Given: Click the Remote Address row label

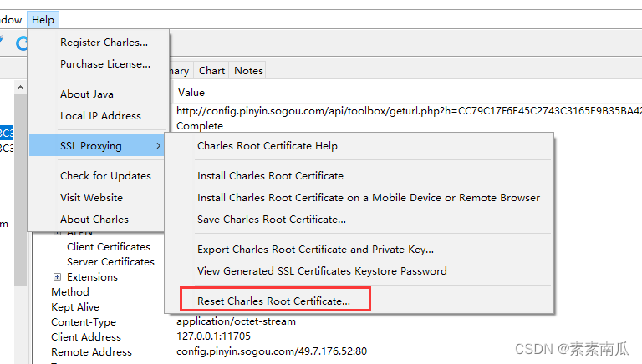Looking at the screenshot, I should tap(91, 352).
